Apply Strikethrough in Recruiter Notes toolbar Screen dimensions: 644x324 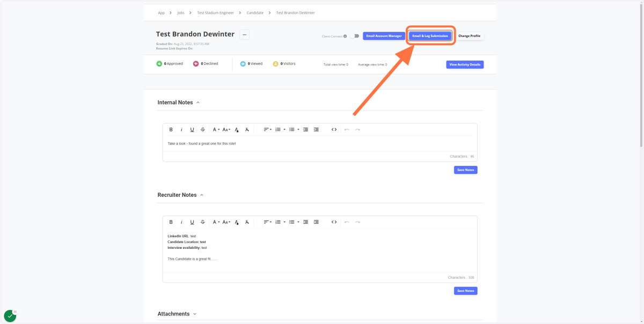pos(203,222)
